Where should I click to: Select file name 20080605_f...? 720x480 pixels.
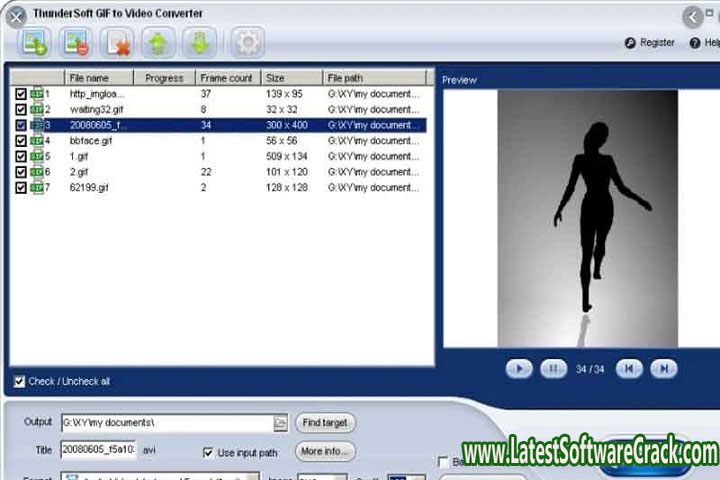[x=98, y=125]
